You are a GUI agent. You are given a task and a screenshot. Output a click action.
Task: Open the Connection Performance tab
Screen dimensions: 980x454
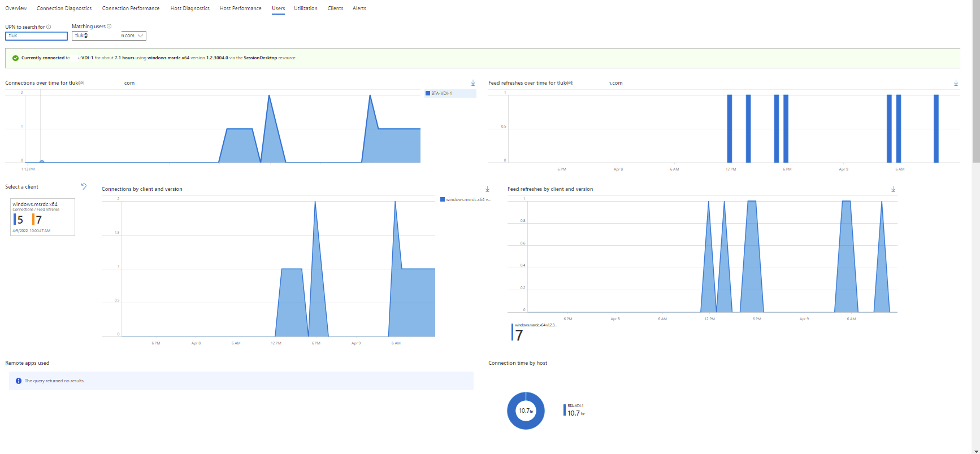tap(131, 8)
